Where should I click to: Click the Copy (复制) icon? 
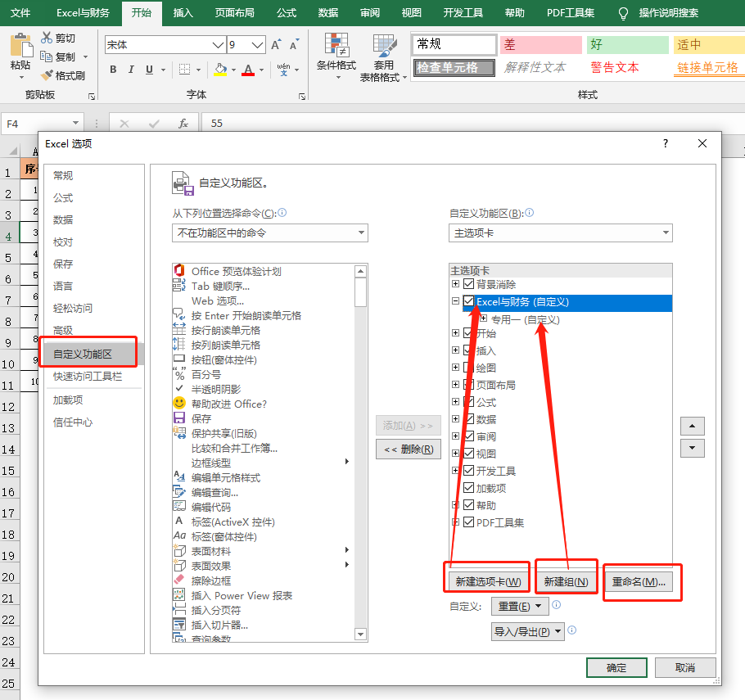[x=46, y=56]
